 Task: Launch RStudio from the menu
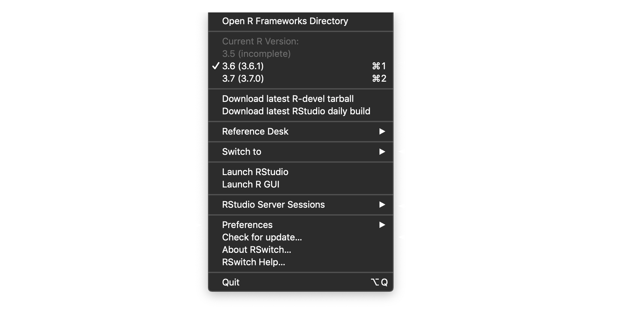click(300, 172)
